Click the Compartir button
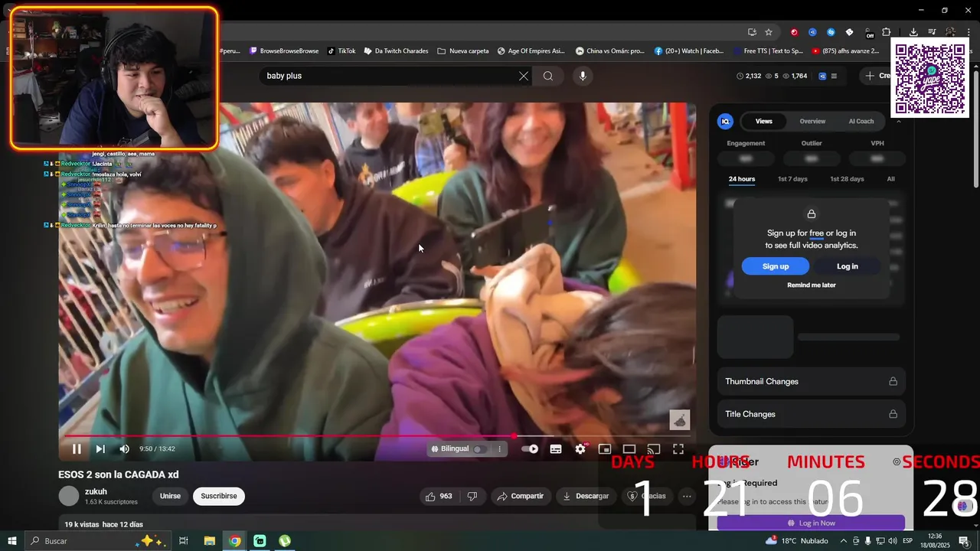The image size is (980, 551). (x=521, y=496)
